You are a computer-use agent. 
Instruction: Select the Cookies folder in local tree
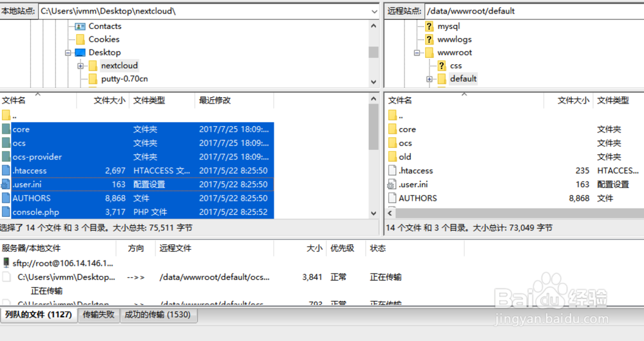[x=104, y=39]
